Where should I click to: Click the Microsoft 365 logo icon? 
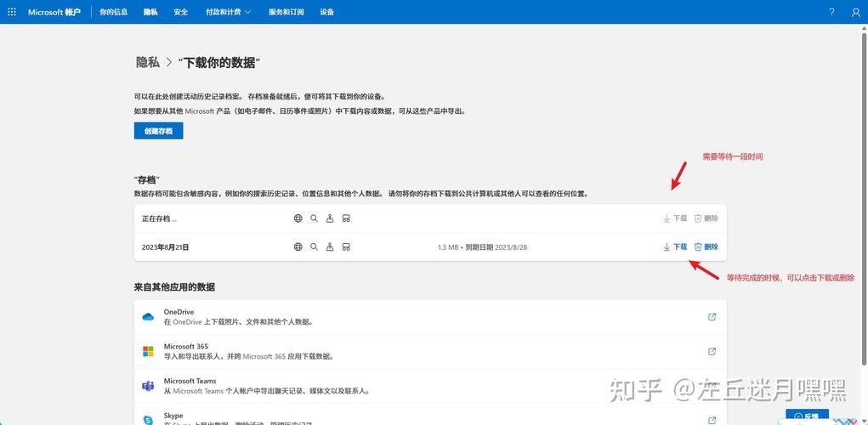(x=148, y=351)
